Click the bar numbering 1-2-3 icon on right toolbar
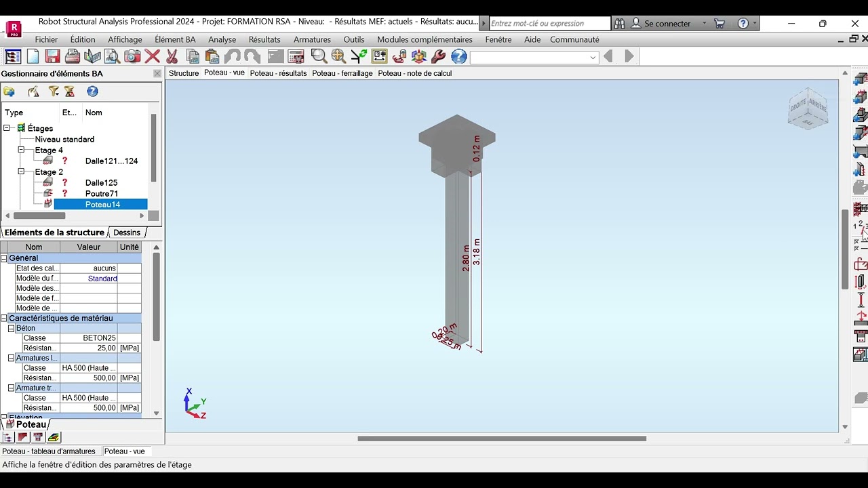868x488 pixels. pos(861,226)
